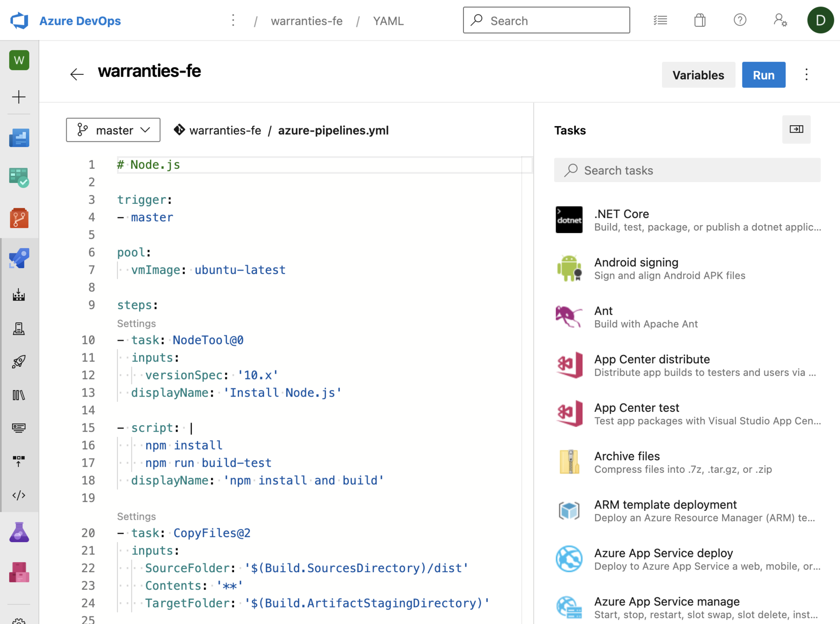Open the Help question mark icon
This screenshot has width=840, height=624.
[x=740, y=20]
